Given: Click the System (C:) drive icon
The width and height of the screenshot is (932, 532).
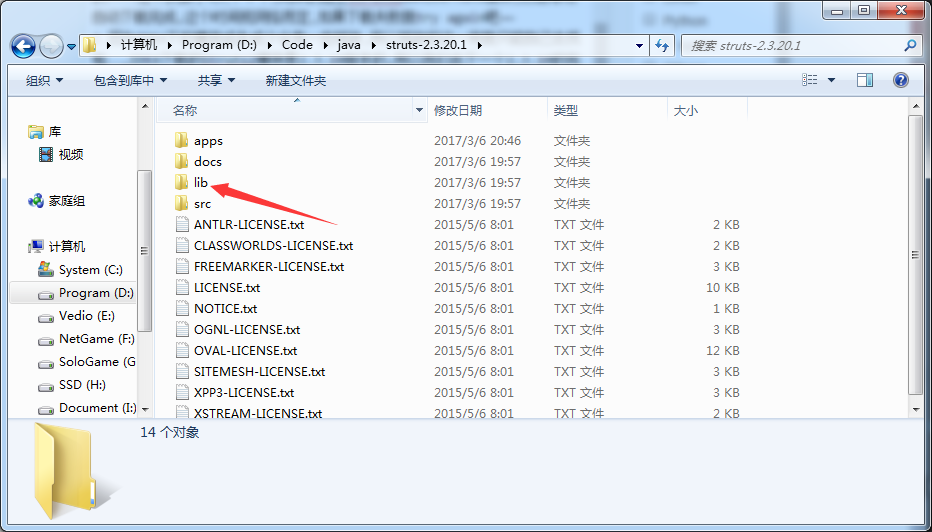Looking at the screenshot, I should click(x=45, y=270).
